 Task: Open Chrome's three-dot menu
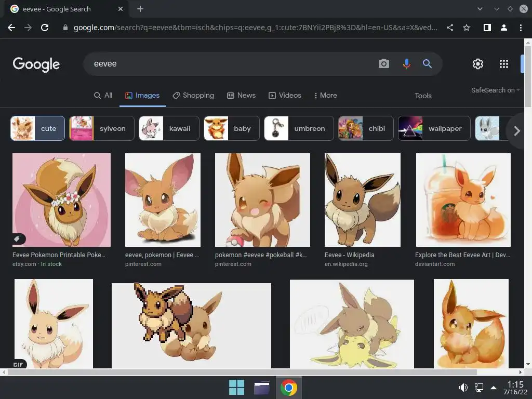[521, 28]
